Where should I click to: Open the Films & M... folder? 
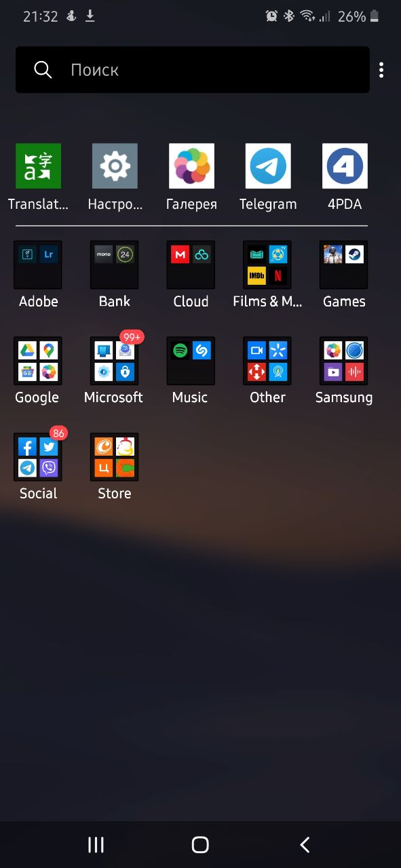tap(268, 264)
